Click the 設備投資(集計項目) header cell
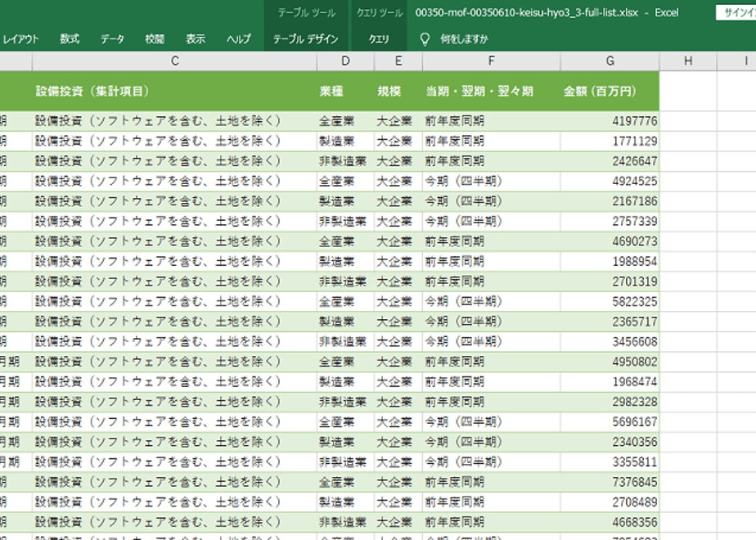 pyautogui.click(x=174, y=91)
